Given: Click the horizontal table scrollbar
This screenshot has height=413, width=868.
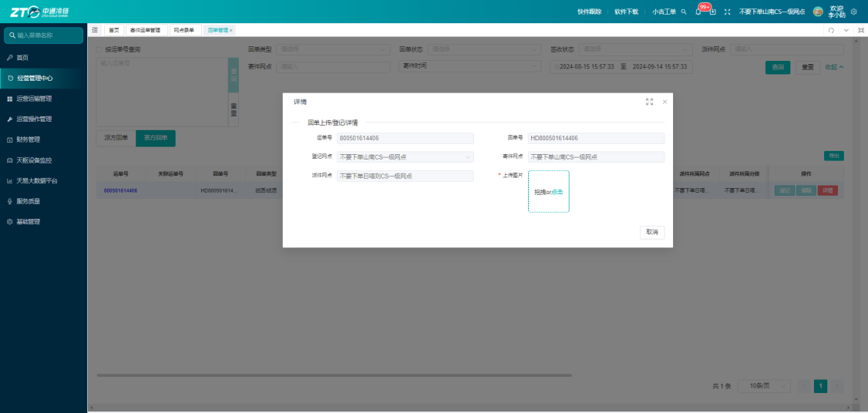Looking at the screenshot, I should [335, 374].
